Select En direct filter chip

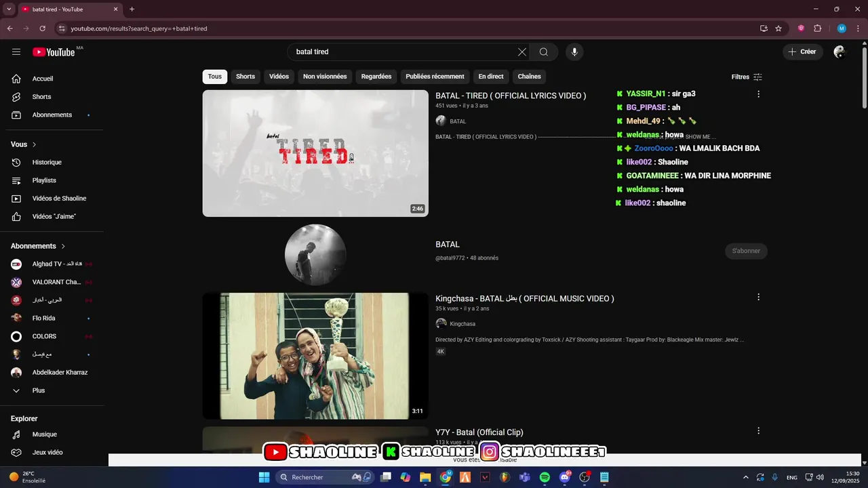click(x=491, y=77)
